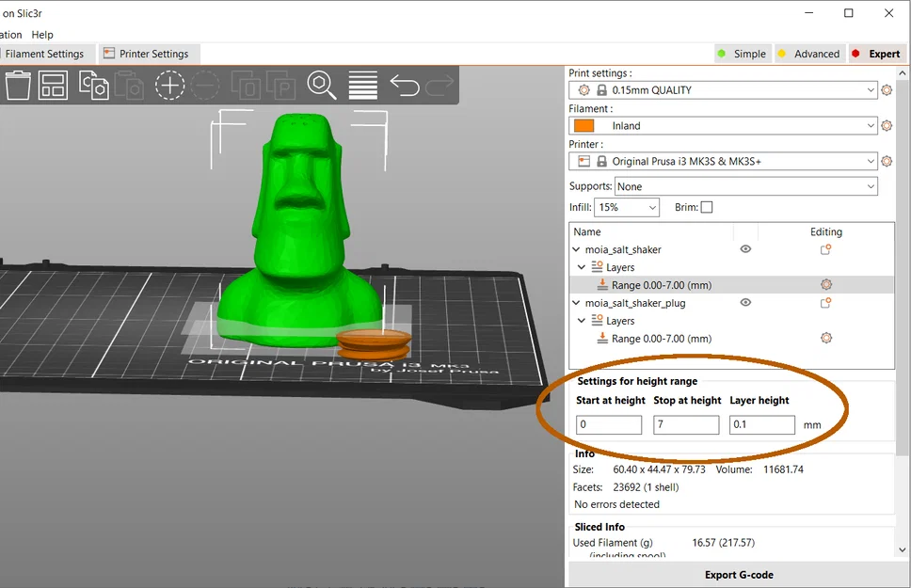Switch to Expert mode

coord(877,54)
